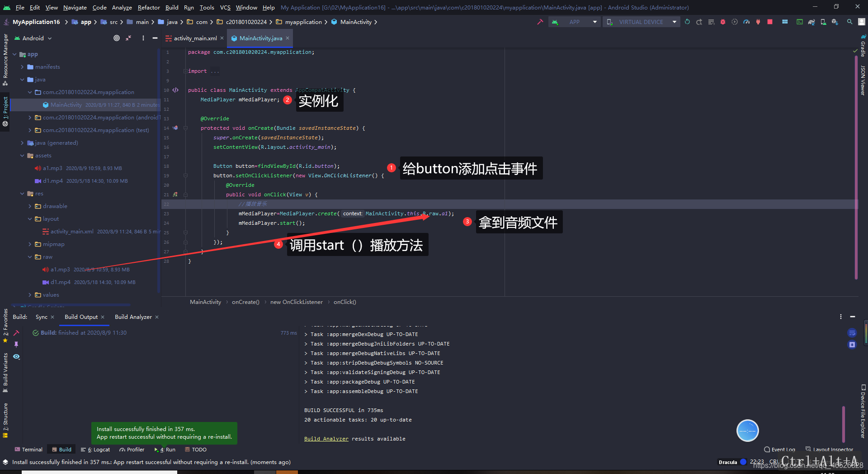Open the AVD Manager icon
The image size is (868, 474).
coord(823,22)
